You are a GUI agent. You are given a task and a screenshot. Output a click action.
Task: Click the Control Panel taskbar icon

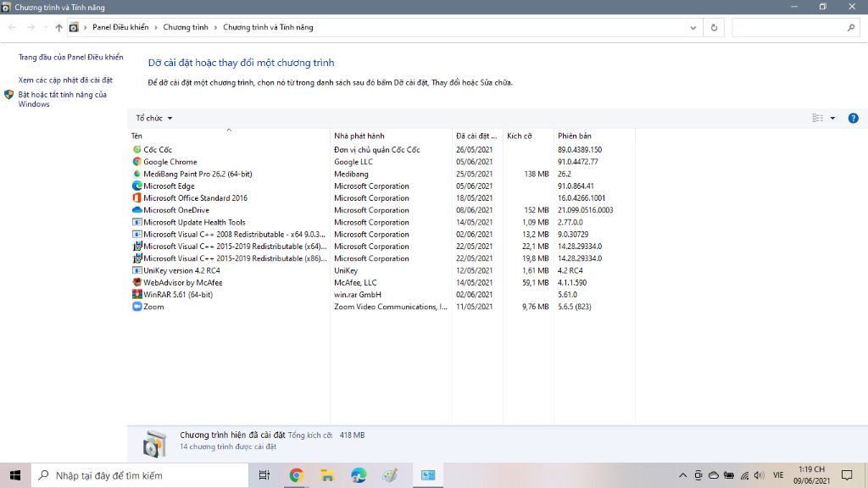(x=428, y=475)
